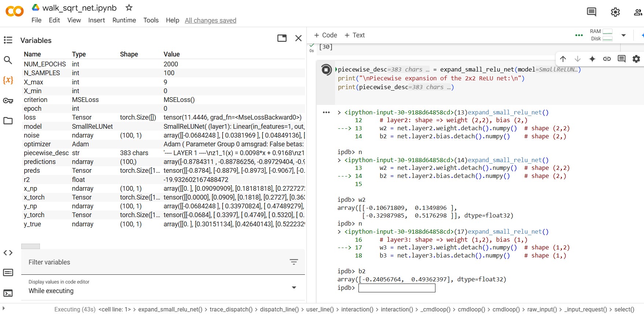The height and width of the screenshot is (314, 644).
Task: Open the Share people icon
Action: (x=638, y=12)
